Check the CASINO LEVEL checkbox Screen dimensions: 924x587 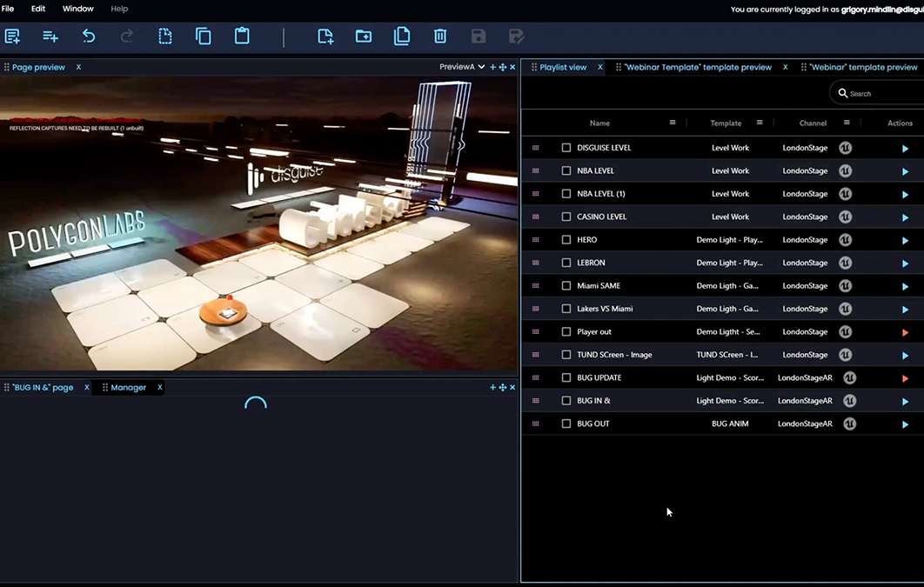pos(566,217)
